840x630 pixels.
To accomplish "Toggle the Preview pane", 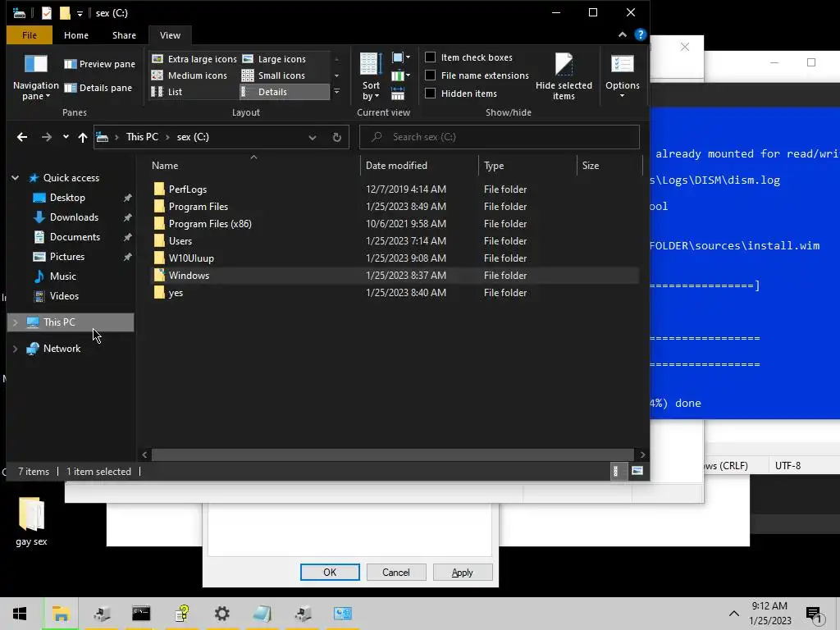I will click(x=99, y=64).
